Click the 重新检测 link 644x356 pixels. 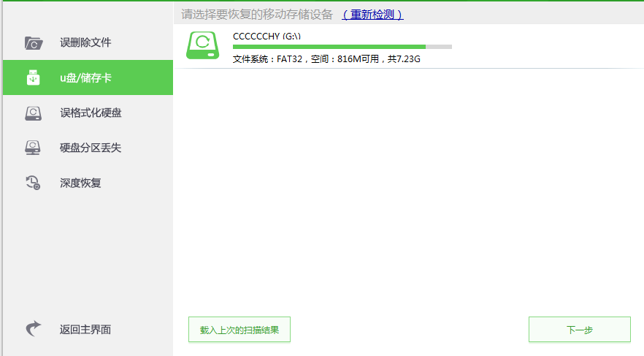(x=372, y=15)
